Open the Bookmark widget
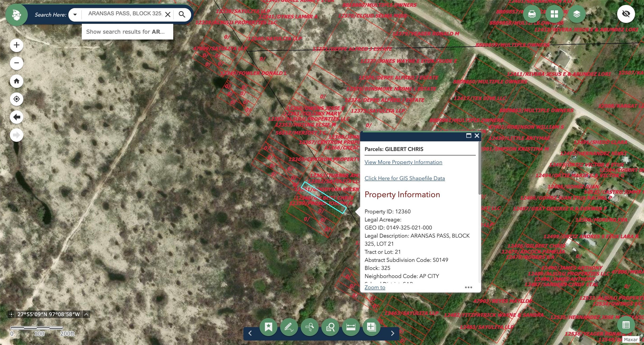 point(268,327)
